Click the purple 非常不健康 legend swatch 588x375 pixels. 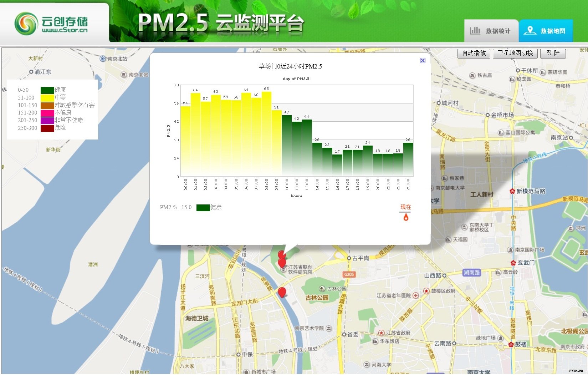point(47,120)
